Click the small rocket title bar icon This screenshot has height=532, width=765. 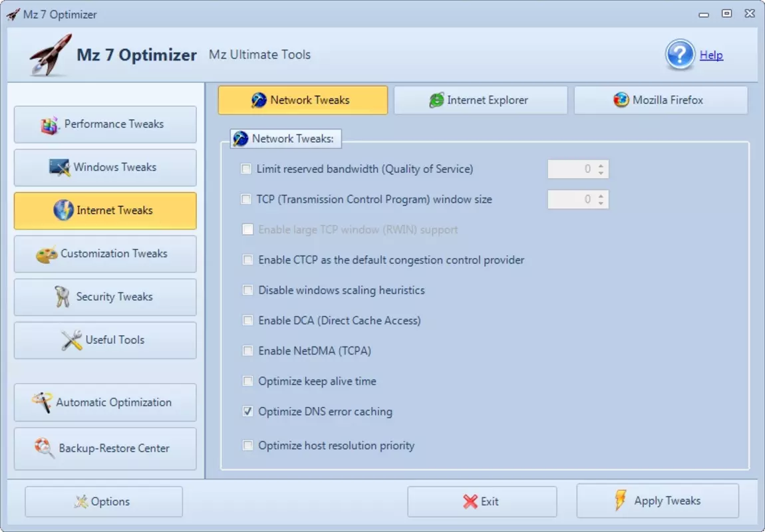click(x=13, y=14)
